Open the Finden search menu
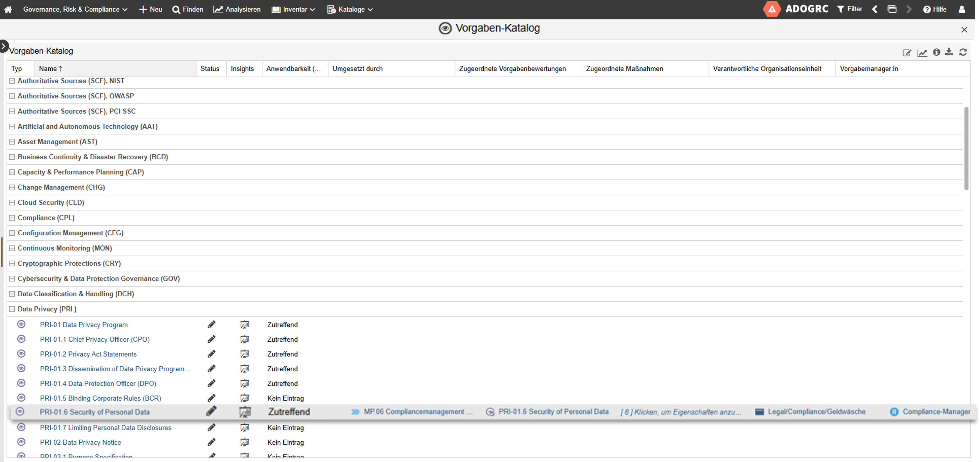980x462 pixels. coord(188,9)
